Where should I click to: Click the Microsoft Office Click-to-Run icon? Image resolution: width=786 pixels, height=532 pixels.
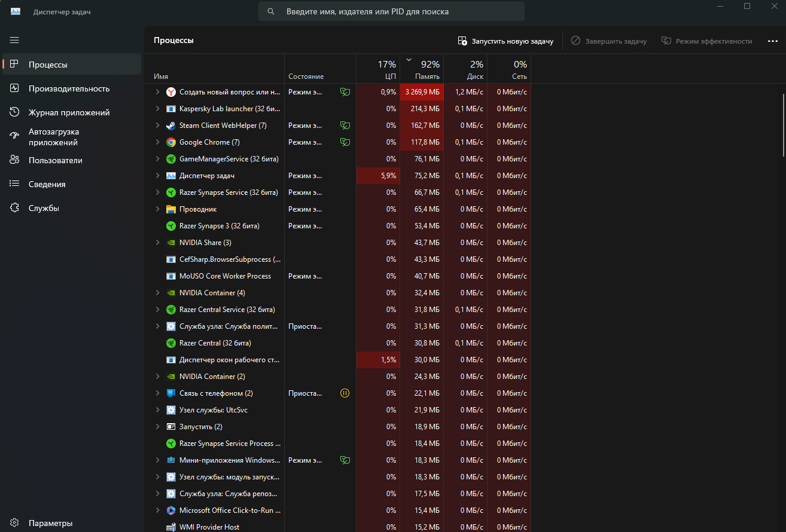[x=171, y=510]
